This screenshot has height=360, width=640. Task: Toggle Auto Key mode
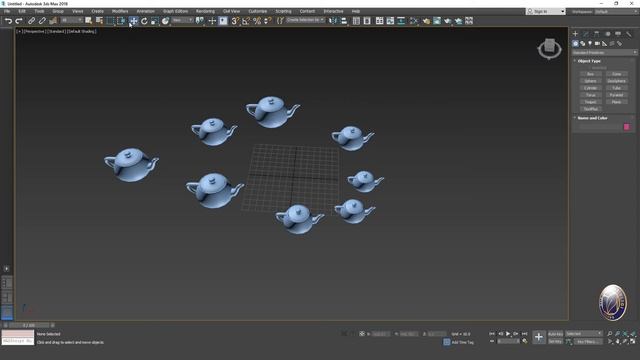point(555,334)
